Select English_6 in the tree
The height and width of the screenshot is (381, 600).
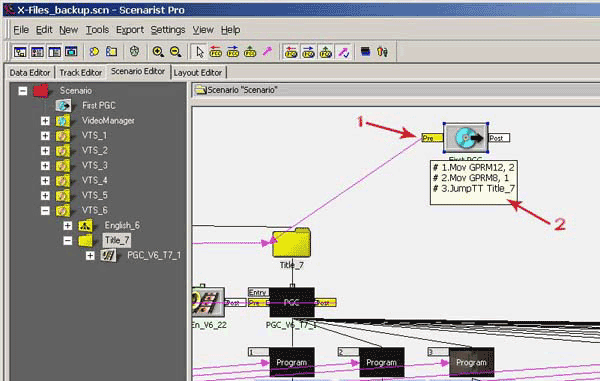pos(122,225)
